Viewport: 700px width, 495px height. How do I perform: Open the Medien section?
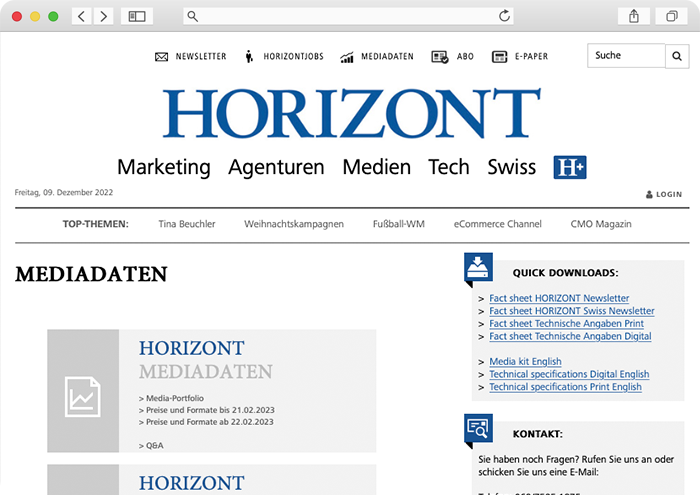tap(376, 167)
